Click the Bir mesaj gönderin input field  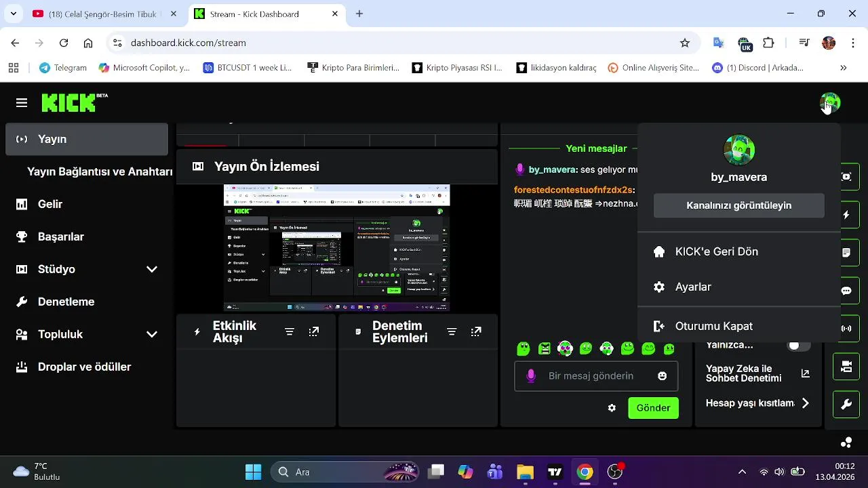point(596,375)
